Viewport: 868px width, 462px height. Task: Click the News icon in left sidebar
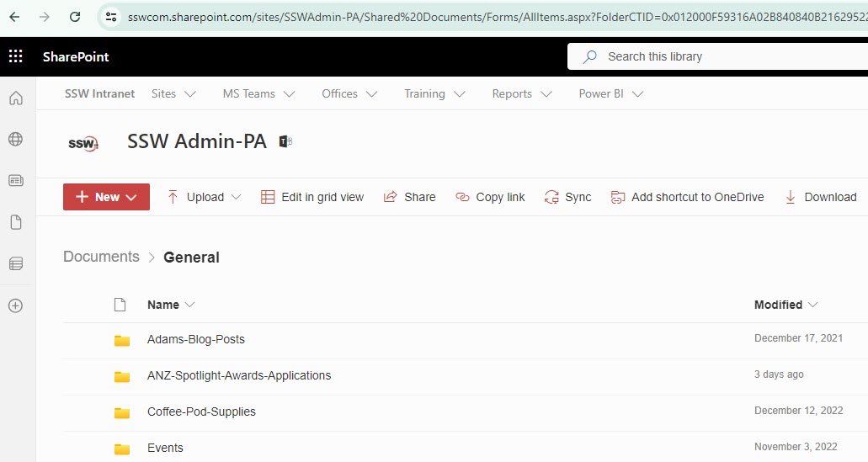15,180
